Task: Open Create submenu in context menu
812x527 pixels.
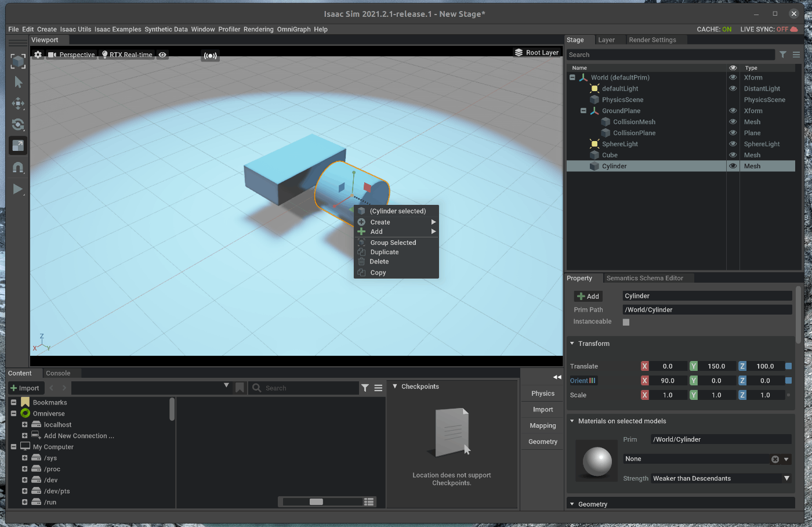Action: pos(396,222)
